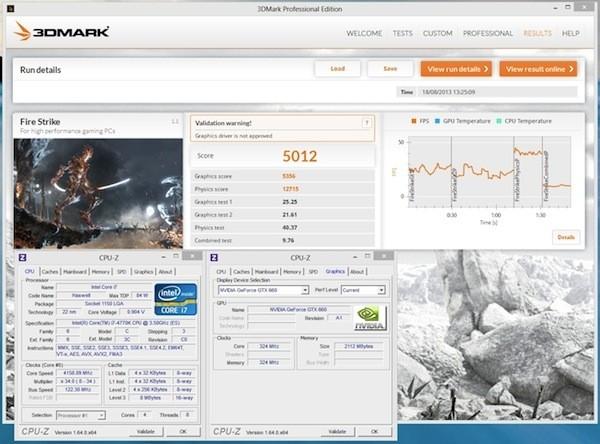
Task: Open the TESTS tab
Action: click(x=403, y=33)
